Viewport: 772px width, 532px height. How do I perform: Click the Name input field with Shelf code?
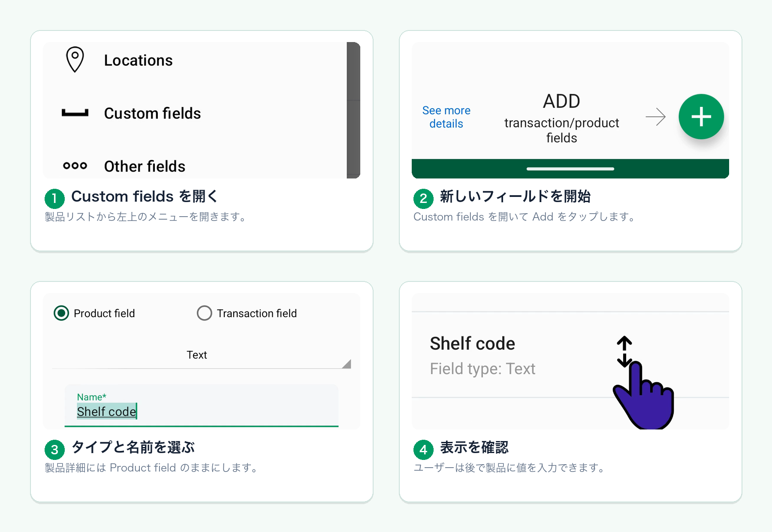pos(202,406)
